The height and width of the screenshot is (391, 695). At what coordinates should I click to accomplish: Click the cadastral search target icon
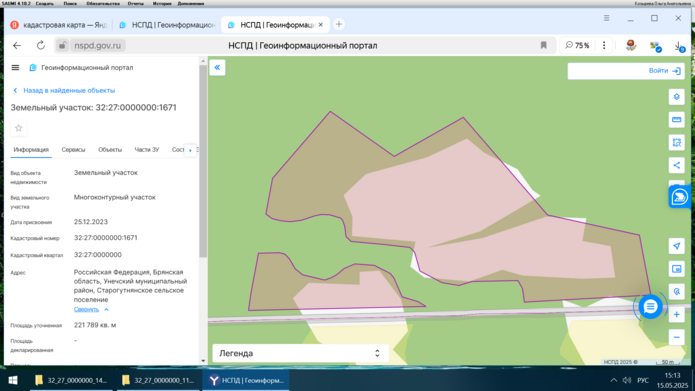pos(676,292)
